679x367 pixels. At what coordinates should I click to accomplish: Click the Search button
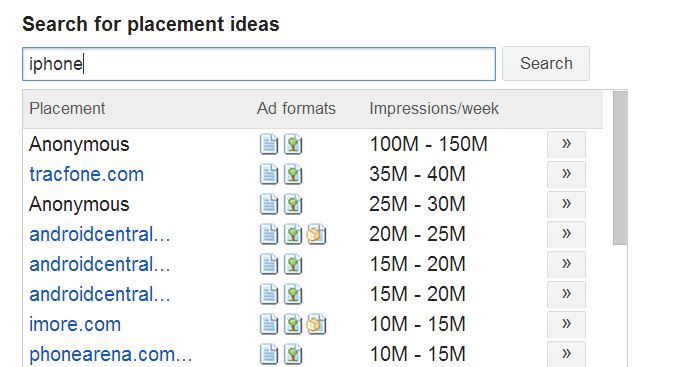tap(546, 64)
